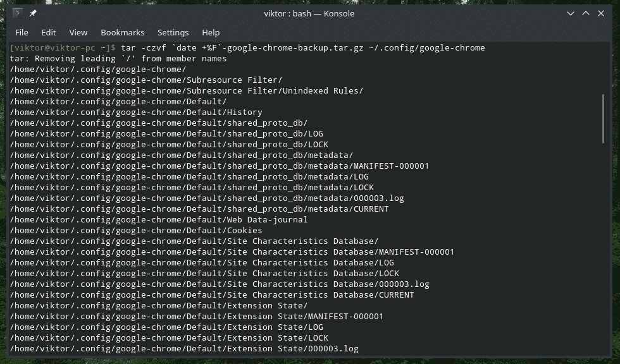The width and height of the screenshot is (620, 364).
Task: Click the Default/Cookies path line
Action: click(136, 231)
